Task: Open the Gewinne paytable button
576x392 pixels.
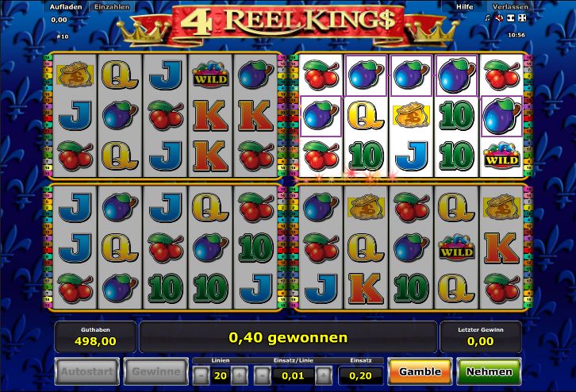Action: (156, 371)
